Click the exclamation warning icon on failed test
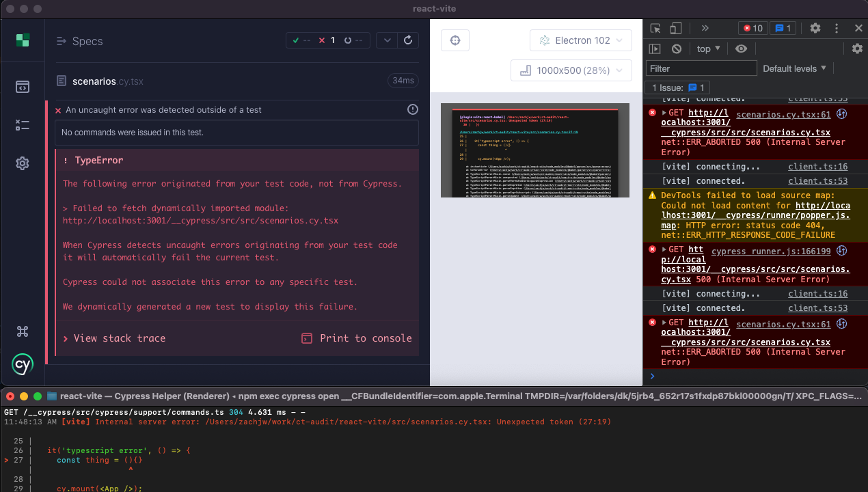Screen dimensions: 868x492 (x=413, y=109)
